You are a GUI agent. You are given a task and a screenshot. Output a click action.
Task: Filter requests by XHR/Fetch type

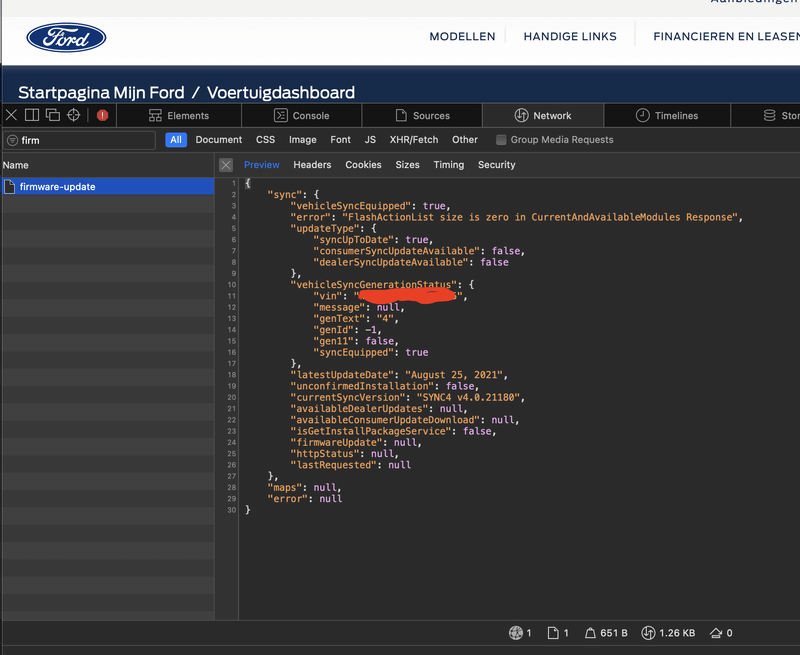click(414, 140)
